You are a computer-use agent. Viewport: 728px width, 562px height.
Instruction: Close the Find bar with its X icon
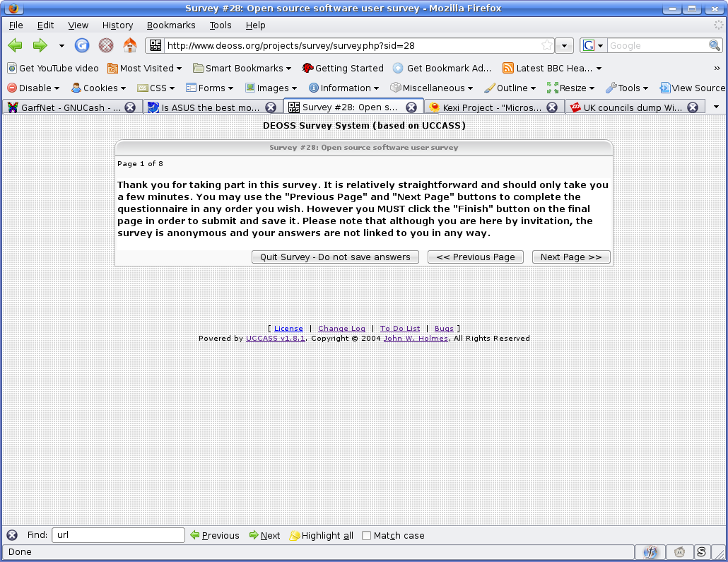[x=12, y=535]
